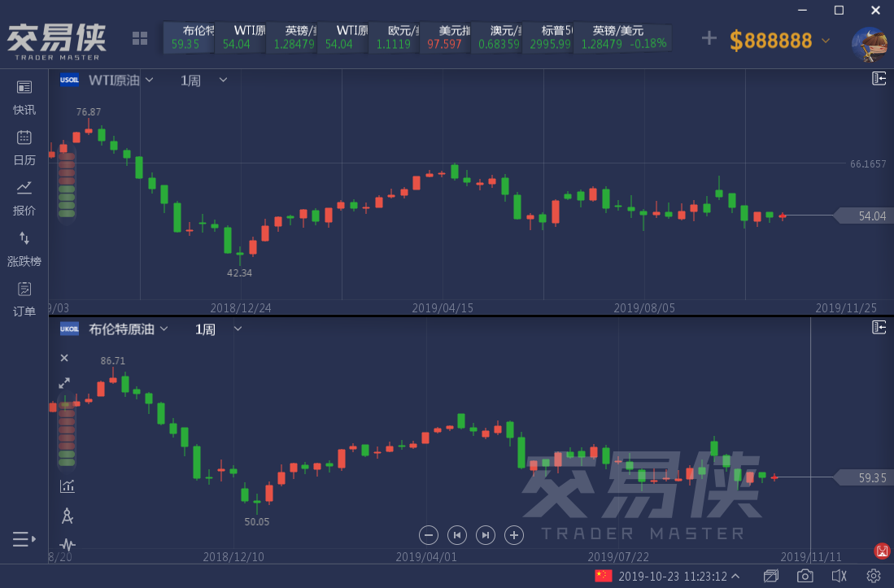Toggle the Brent chart's right side panel
This screenshot has height=588, width=894.
pos(879,327)
